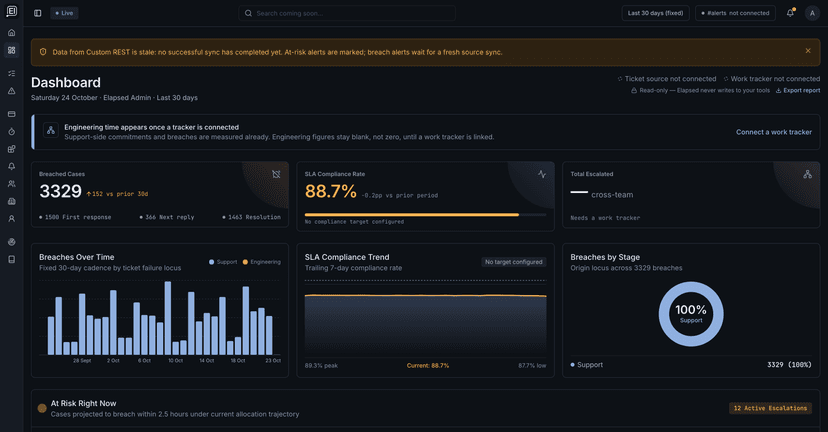Click the Elapsed logo in the sidebar

coord(12,11)
